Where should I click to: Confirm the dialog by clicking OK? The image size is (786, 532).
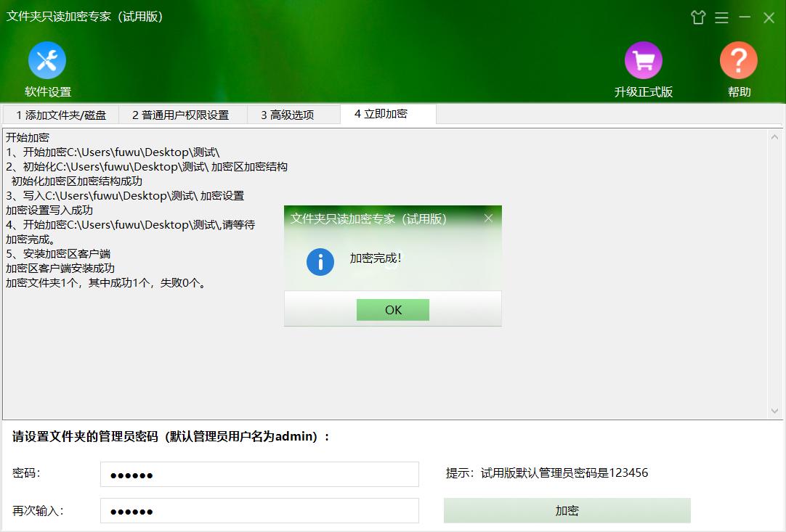click(392, 309)
